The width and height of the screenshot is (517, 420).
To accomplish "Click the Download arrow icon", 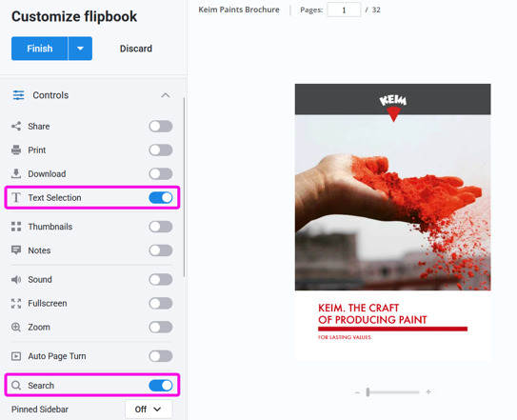I will tap(16, 174).
